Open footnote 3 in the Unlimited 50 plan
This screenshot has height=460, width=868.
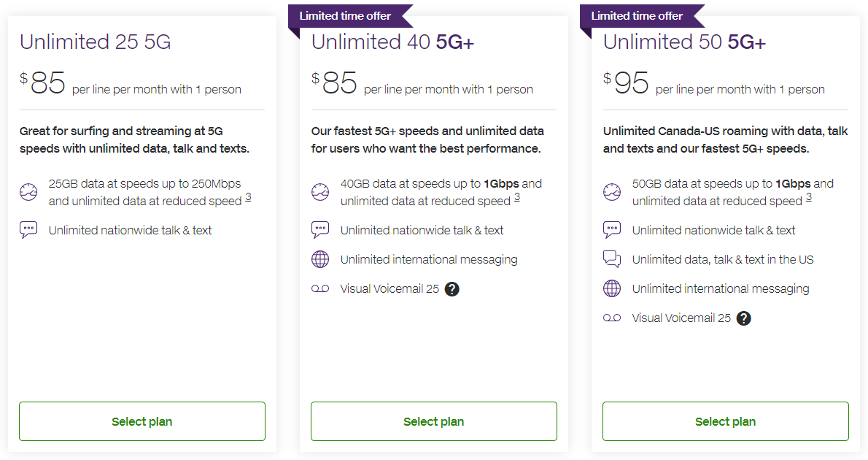pyautogui.click(x=809, y=197)
